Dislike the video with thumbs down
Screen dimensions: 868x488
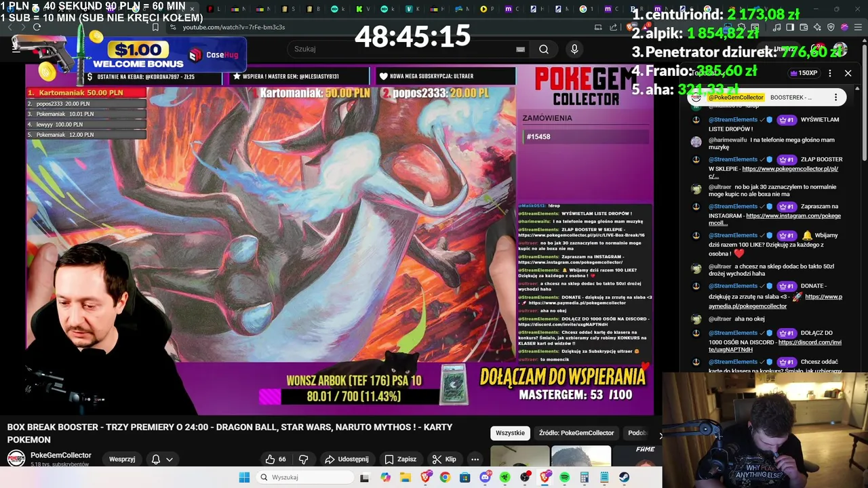tap(304, 459)
